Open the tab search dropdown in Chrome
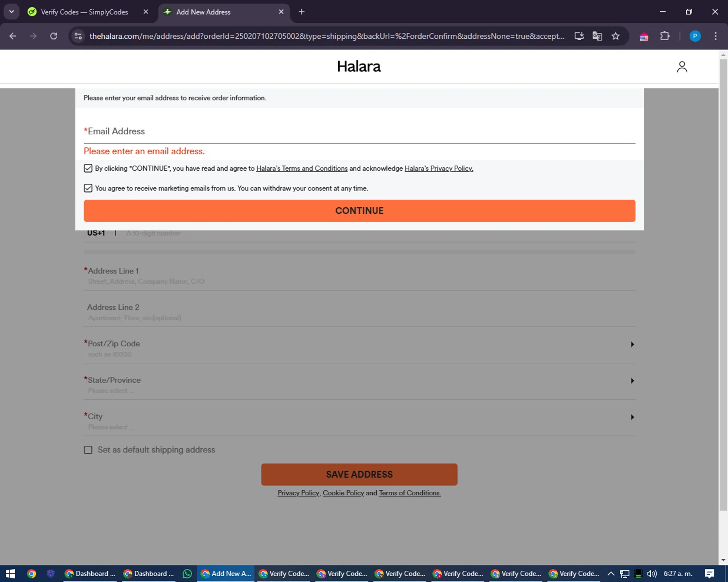 click(x=11, y=12)
